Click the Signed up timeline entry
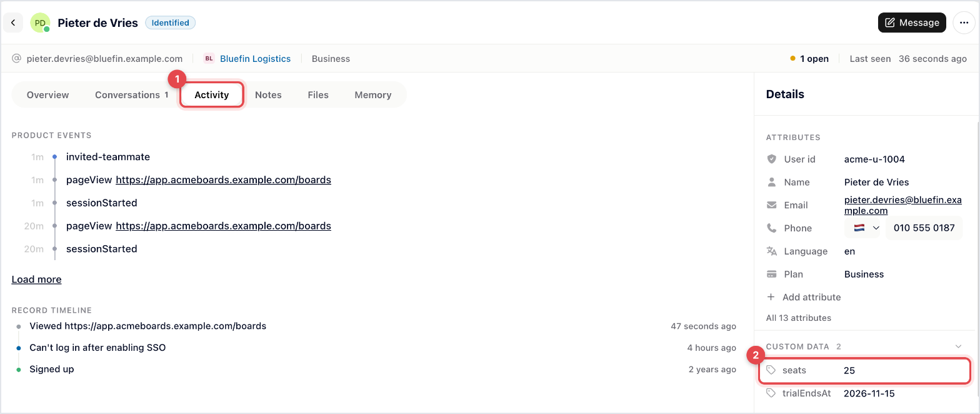This screenshot has height=414, width=980. pyautogui.click(x=52, y=369)
